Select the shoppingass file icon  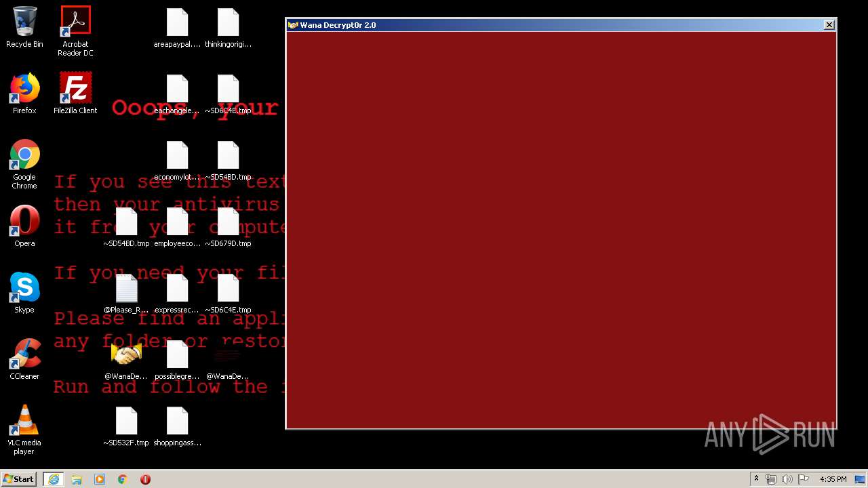click(177, 426)
